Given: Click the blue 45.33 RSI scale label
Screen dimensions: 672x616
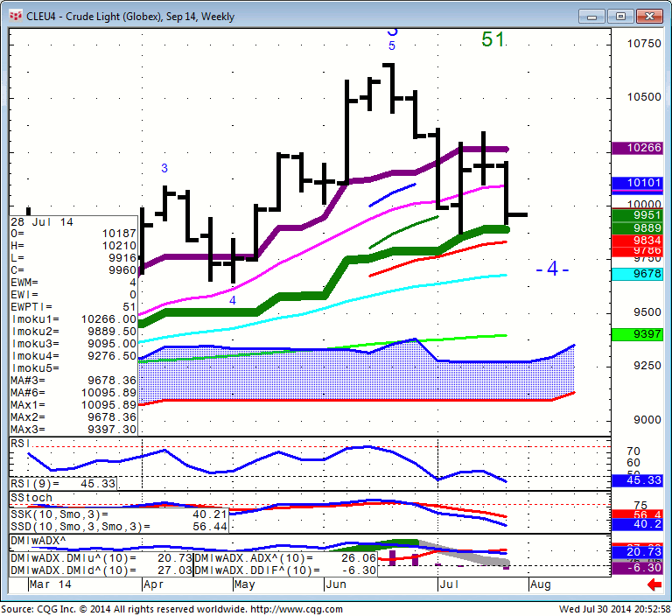Looking at the screenshot, I should click(x=638, y=480).
